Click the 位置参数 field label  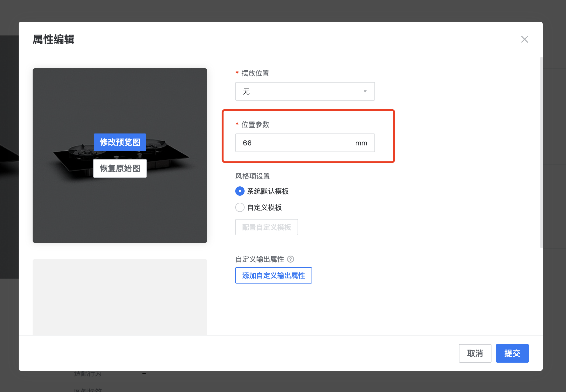pos(255,124)
